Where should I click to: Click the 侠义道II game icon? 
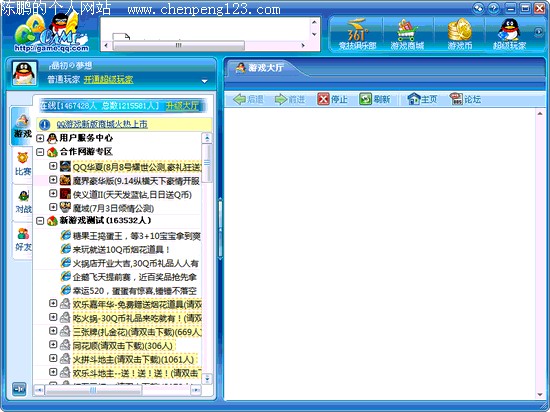65,194
